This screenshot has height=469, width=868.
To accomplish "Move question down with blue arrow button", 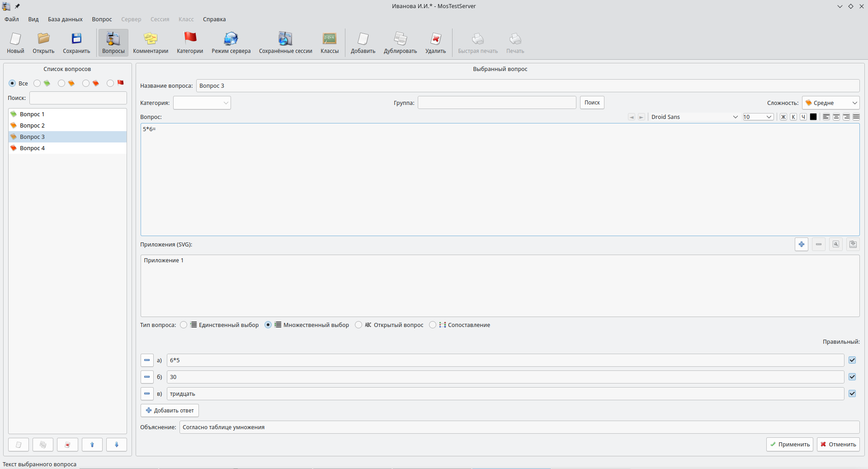I will [x=117, y=445].
